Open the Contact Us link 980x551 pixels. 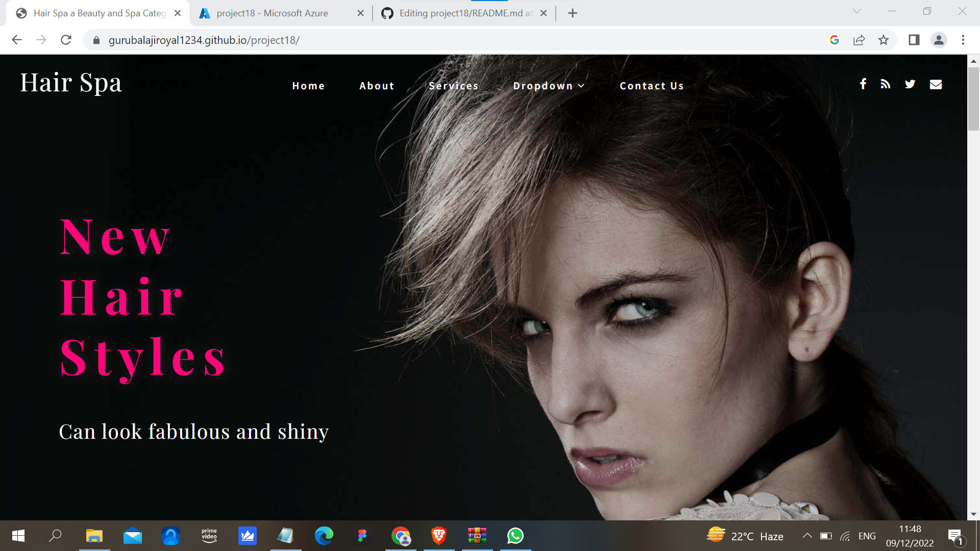pyautogui.click(x=651, y=86)
